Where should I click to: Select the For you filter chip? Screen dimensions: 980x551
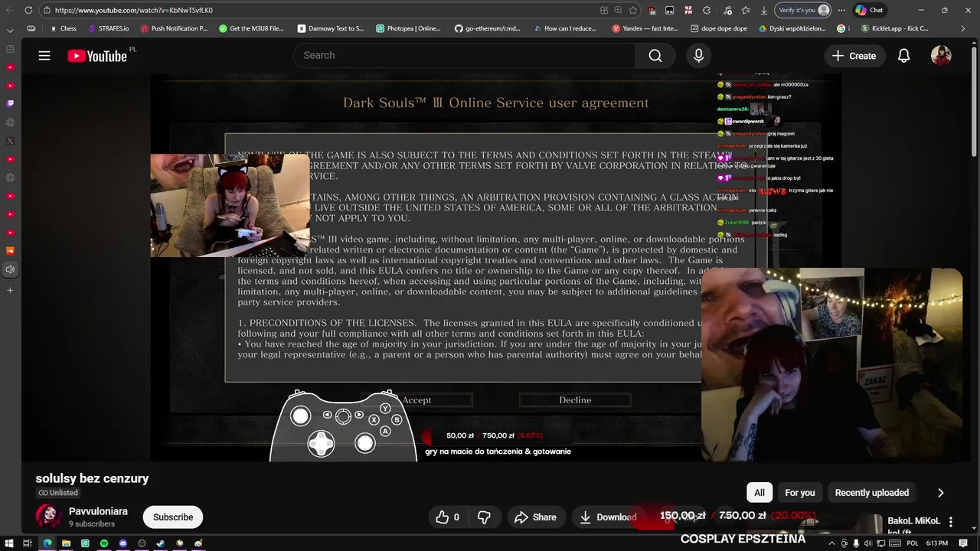coord(800,493)
